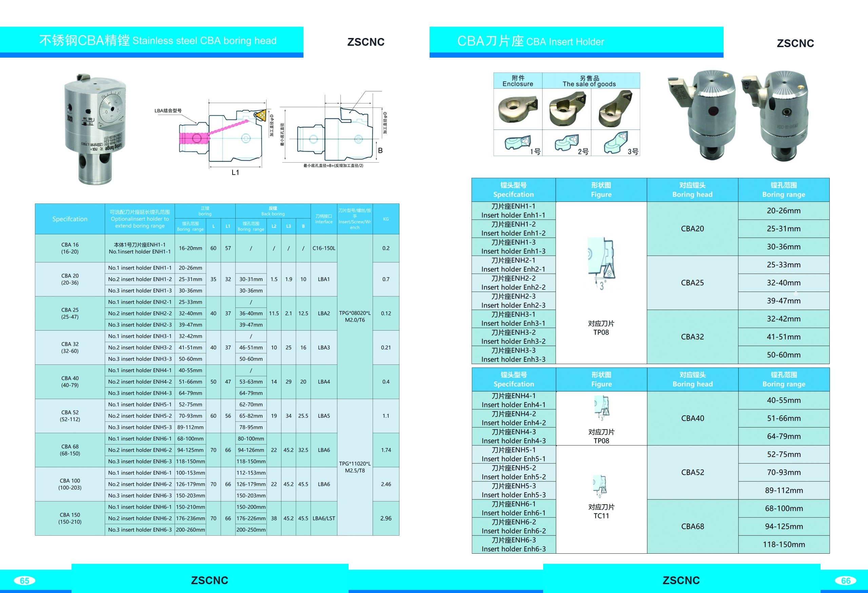Click the CBA刀片座 CBA Insert Holder title

(x=530, y=41)
